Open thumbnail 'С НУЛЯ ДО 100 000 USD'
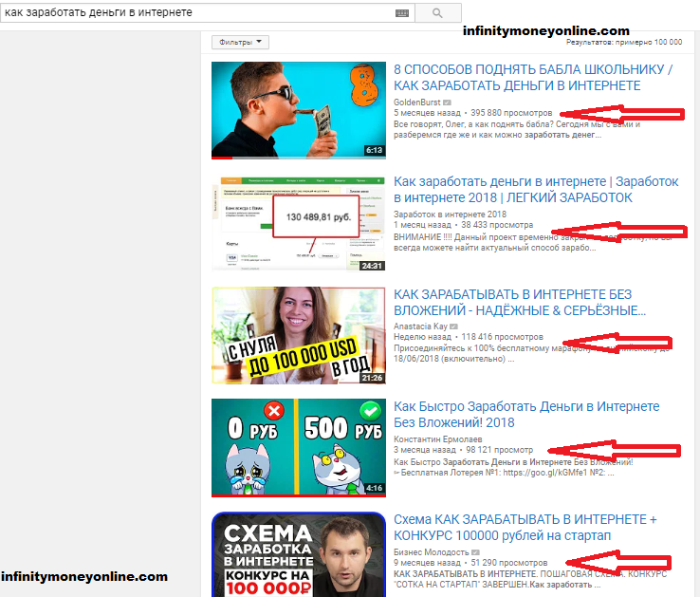 click(299, 336)
